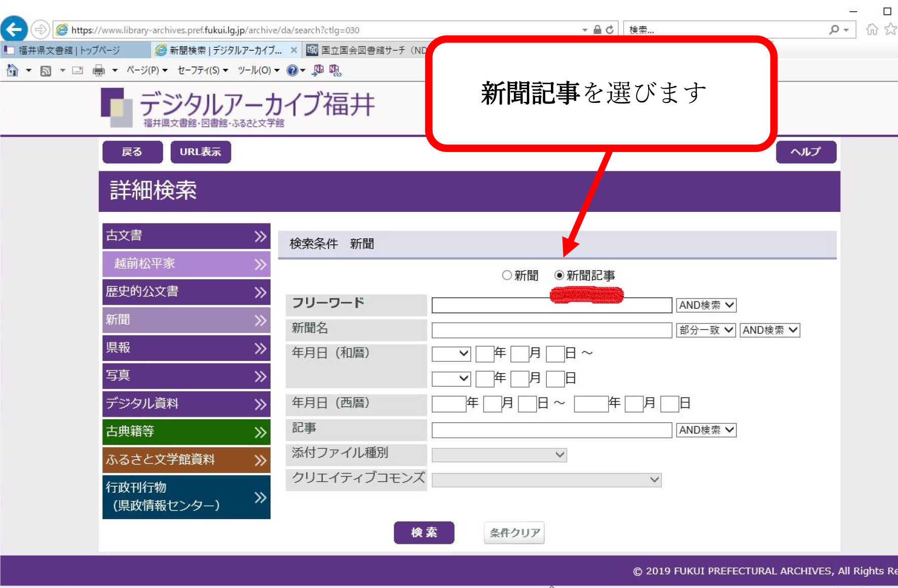The height and width of the screenshot is (588, 898).
Task: Click the RSS feeds icon in command bar
Action: pos(46,71)
